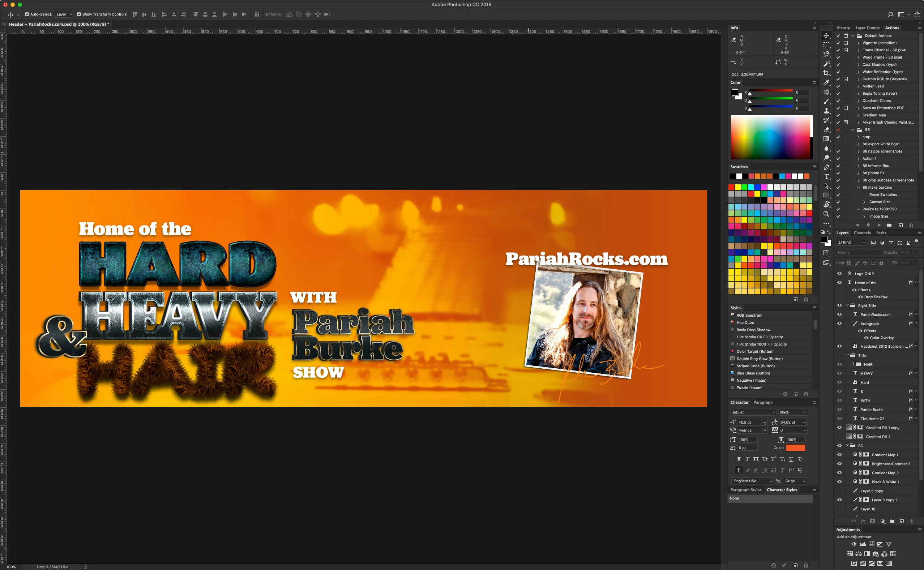Switch to the Channels tab
Screen dimensions: 924x570
click(862, 233)
